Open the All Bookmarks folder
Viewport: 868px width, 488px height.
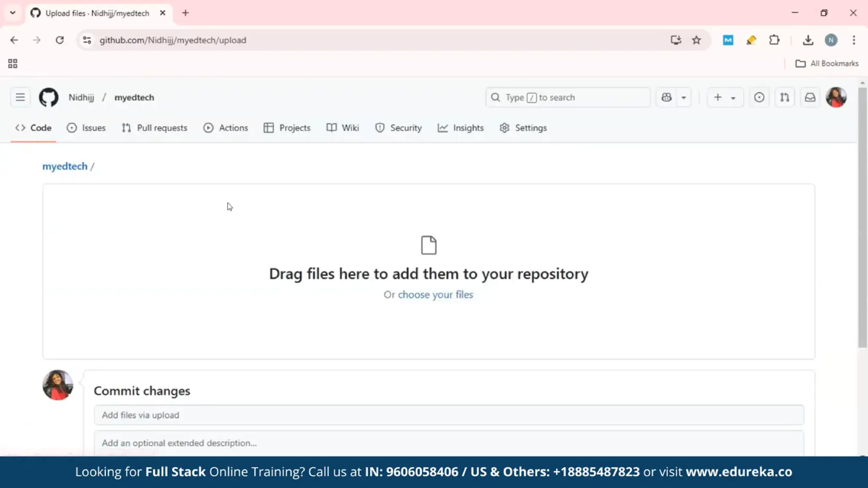click(x=827, y=64)
